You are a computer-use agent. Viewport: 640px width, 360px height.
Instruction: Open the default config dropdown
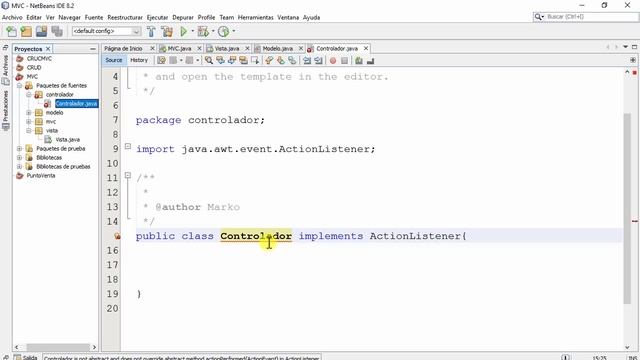[x=136, y=31]
